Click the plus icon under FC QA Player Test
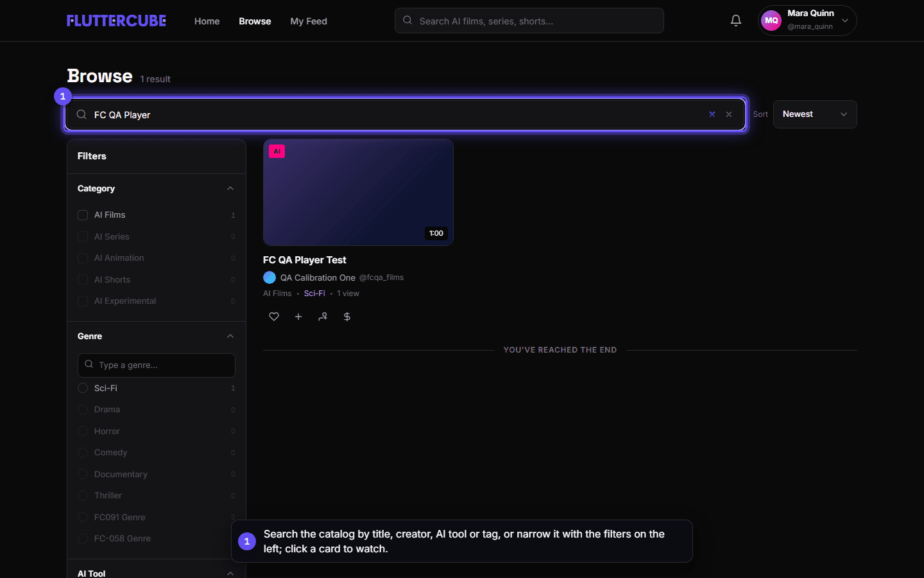This screenshot has width=924, height=578. [298, 317]
